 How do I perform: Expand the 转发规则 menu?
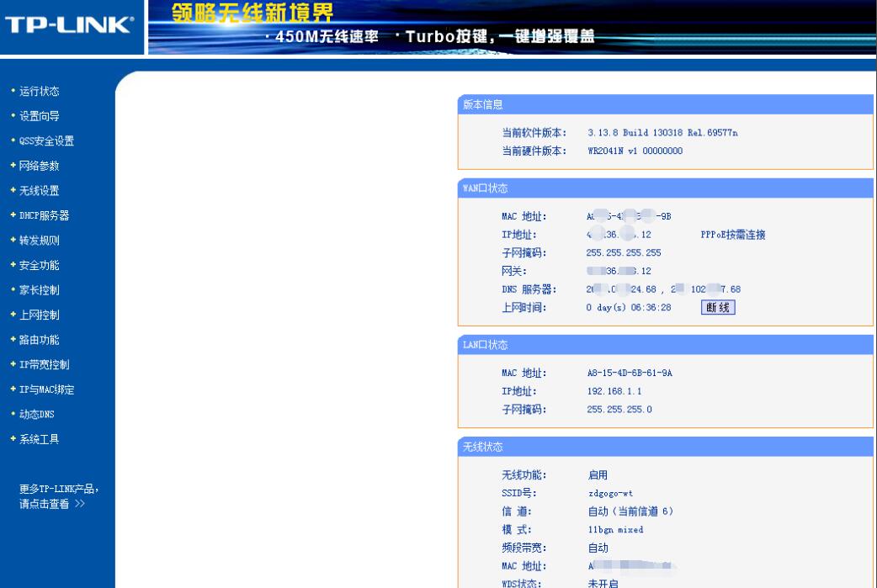click(x=40, y=241)
